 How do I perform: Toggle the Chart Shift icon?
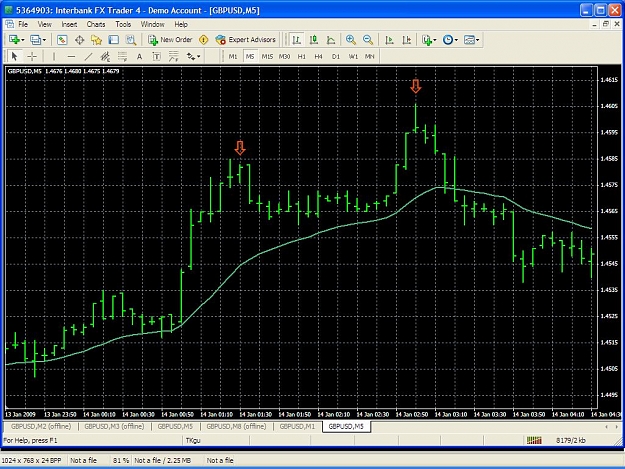(407, 39)
